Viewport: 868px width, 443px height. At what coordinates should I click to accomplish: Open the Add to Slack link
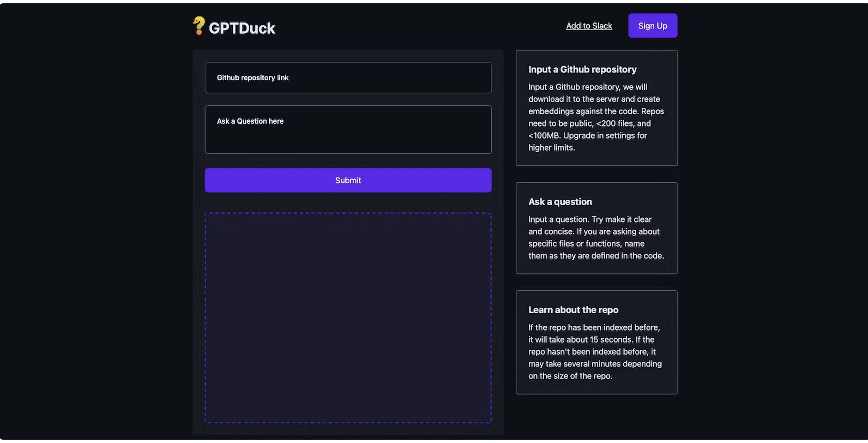[x=589, y=26]
